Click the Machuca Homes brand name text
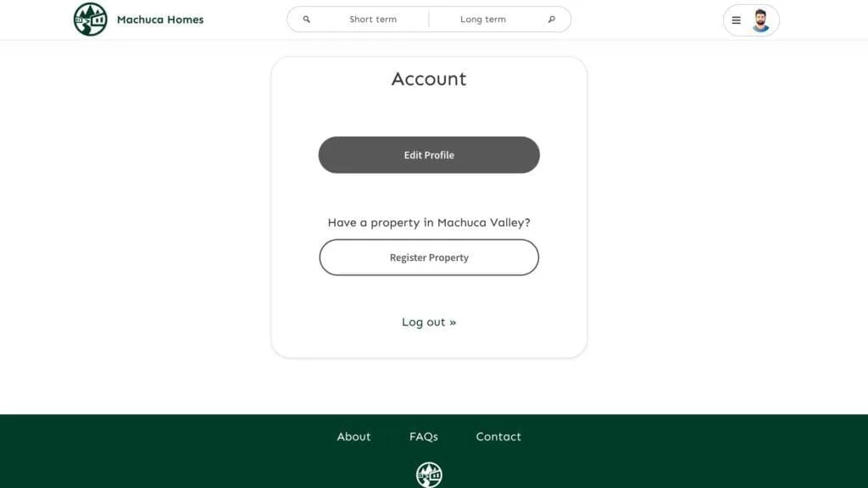Image resolution: width=868 pixels, height=488 pixels. coord(160,19)
